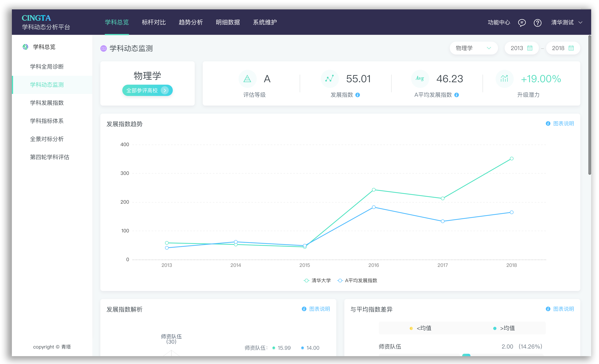599x364 pixels.
Task: Open the 2013 start year calendar icon
Action: pyautogui.click(x=530, y=48)
